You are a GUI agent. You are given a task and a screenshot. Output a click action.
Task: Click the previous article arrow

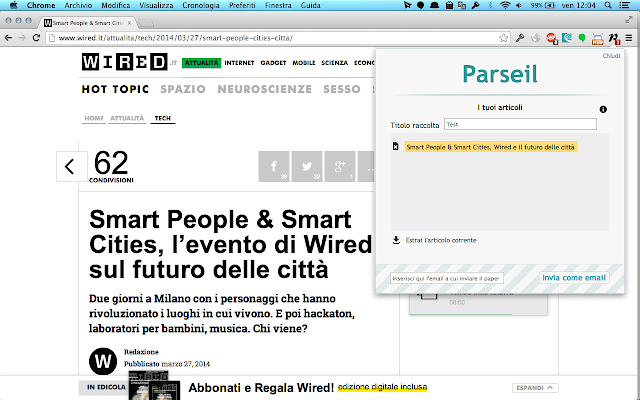(71, 166)
